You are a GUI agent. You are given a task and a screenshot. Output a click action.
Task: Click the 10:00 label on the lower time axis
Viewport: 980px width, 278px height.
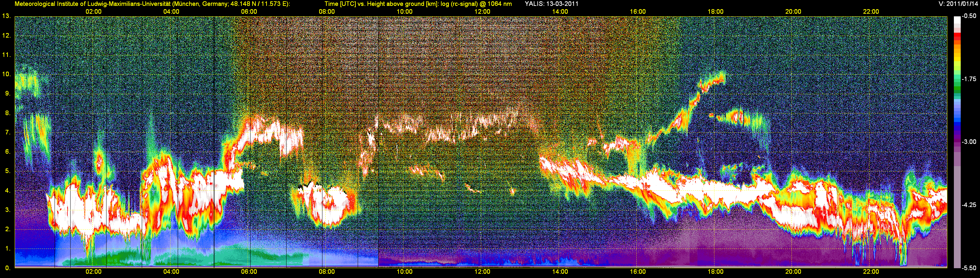pyautogui.click(x=404, y=271)
